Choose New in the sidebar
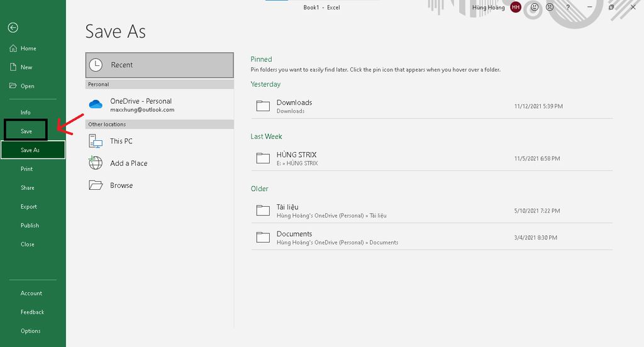 (x=26, y=67)
